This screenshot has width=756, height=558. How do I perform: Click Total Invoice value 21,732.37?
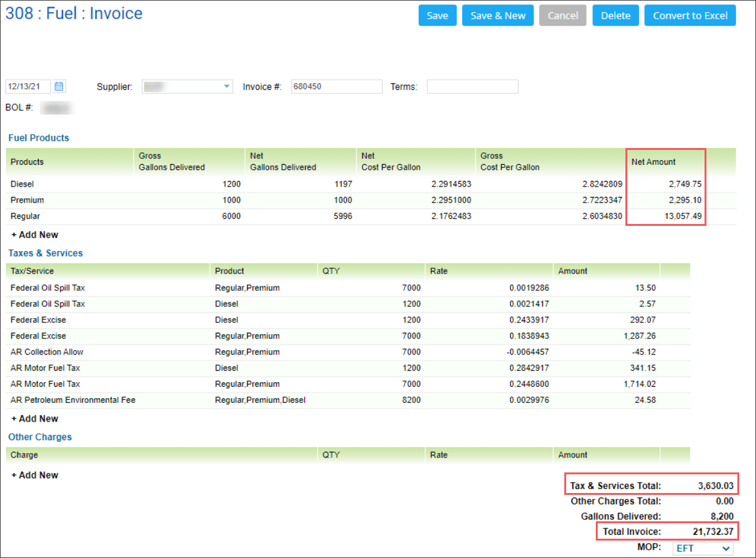(x=713, y=532)
